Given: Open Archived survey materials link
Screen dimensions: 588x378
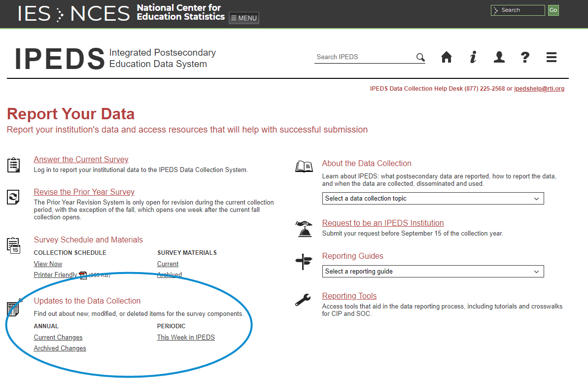Looking at the screenshot, I should pyautogui.click(x=170, y=275).
